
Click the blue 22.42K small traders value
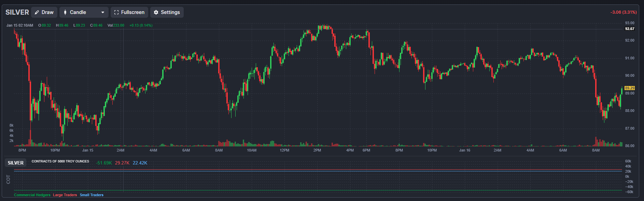(140, 163)
